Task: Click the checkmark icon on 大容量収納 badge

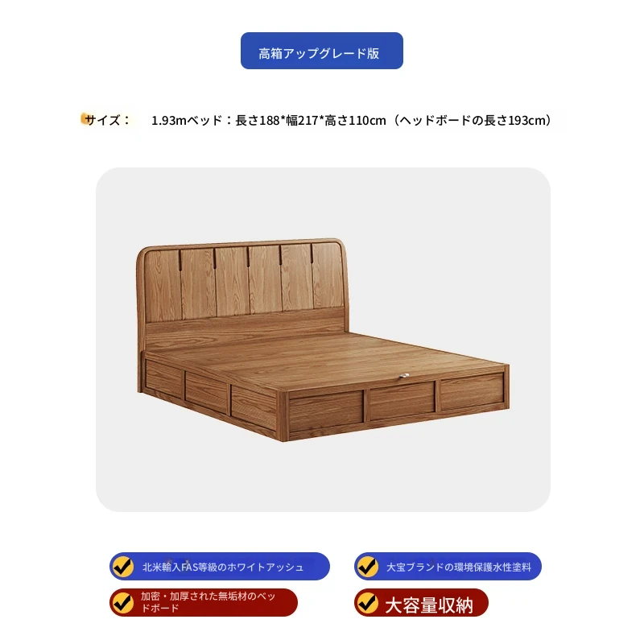Action: [x=368, y=602]
